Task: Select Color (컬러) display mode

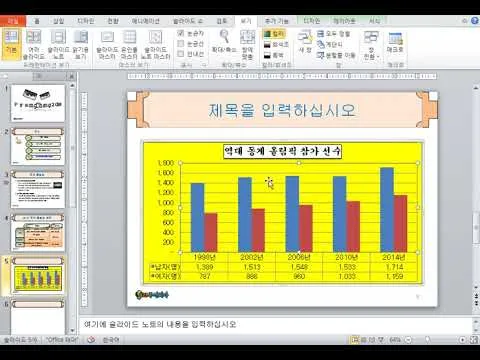Action: pyautogui.click(x=274, y=34)
